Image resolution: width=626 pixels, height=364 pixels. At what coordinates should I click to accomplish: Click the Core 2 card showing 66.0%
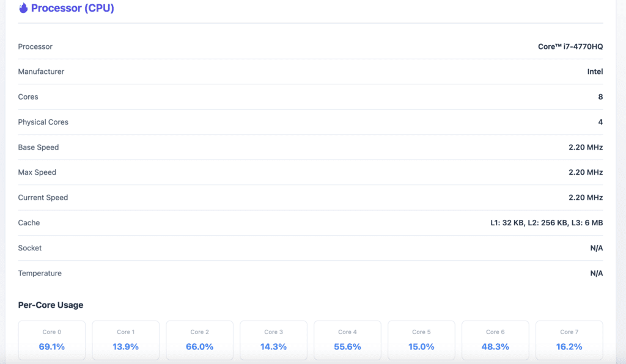(199, 340)
